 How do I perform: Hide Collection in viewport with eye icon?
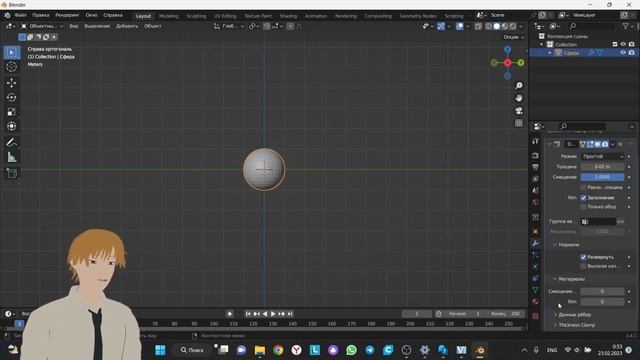[623, 44]
